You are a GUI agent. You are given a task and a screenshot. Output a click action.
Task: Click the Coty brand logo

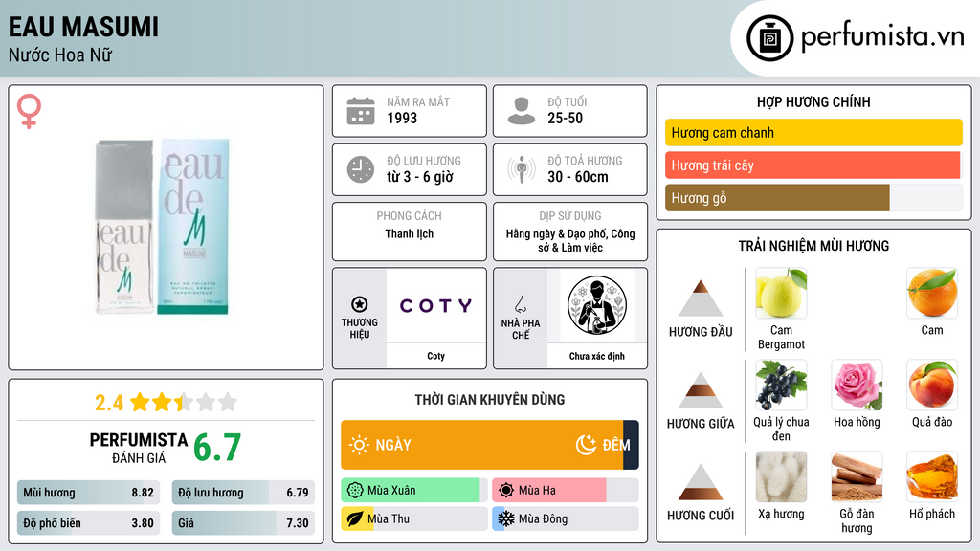pyautogui.click(x=436, y=305)
